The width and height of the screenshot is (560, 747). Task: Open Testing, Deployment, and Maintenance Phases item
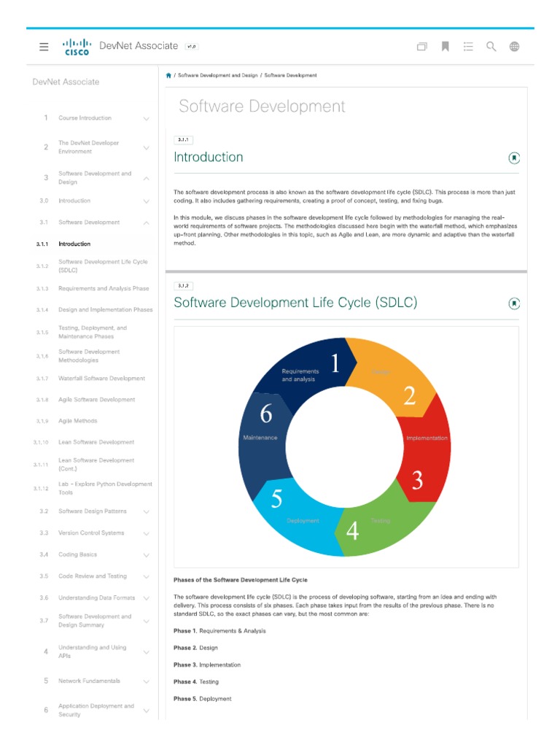(93, 332)
